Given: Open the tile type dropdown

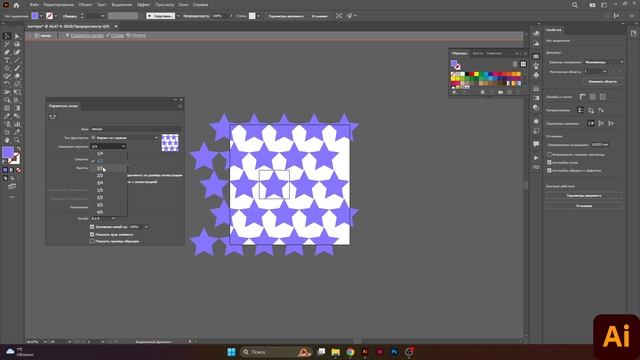Looking at the screenshot, I should [124, 138].
